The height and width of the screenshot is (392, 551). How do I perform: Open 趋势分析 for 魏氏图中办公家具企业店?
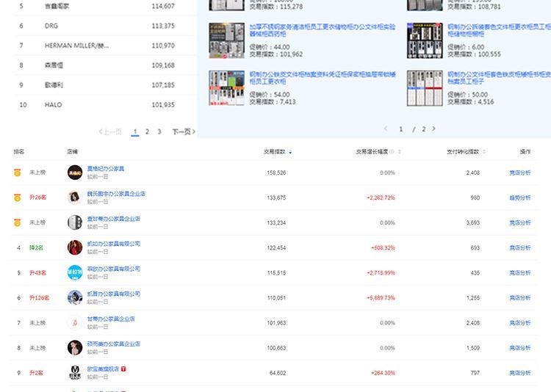[x=519, y=198]
